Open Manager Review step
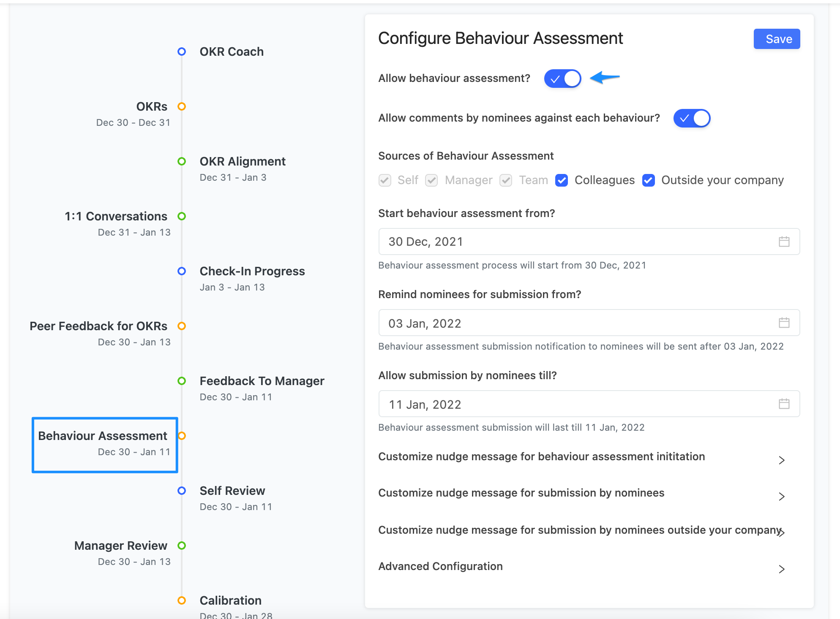The width and height of the screenshot is (840, 619). [x=121, y=546]
